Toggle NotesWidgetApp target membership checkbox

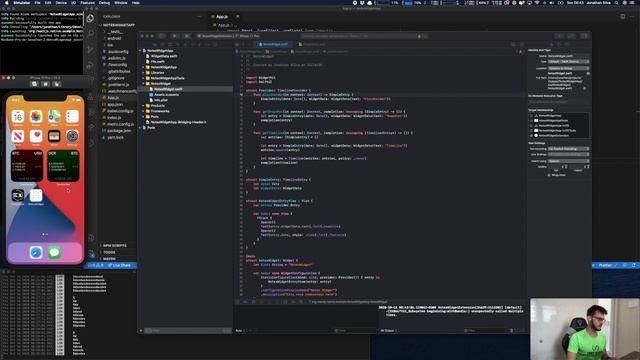(531, 116)
